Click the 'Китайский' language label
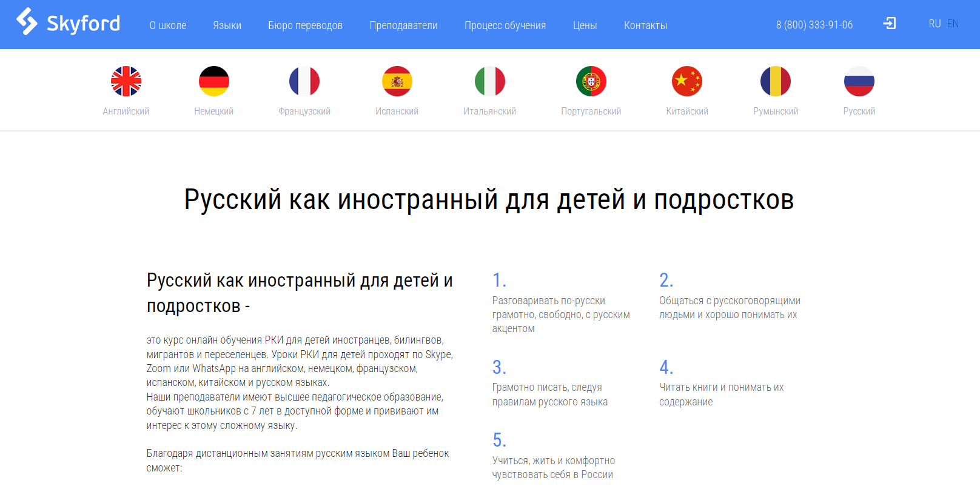 pos(687,111)
